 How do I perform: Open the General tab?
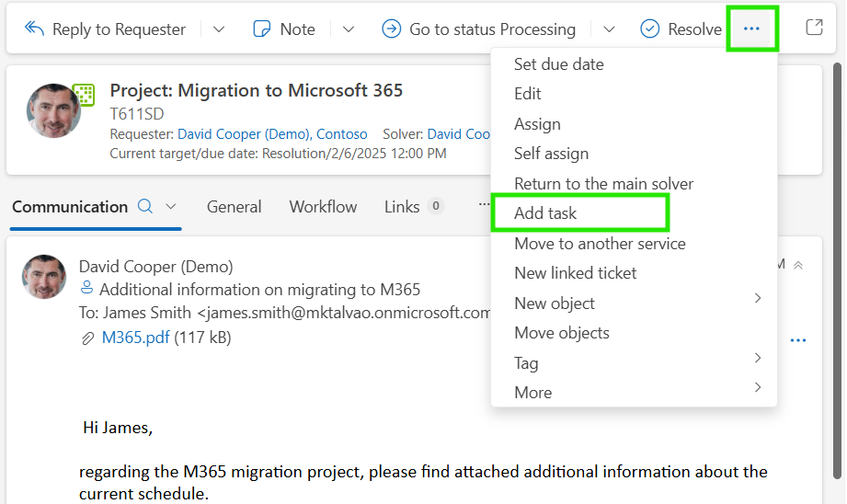[234, 207]
